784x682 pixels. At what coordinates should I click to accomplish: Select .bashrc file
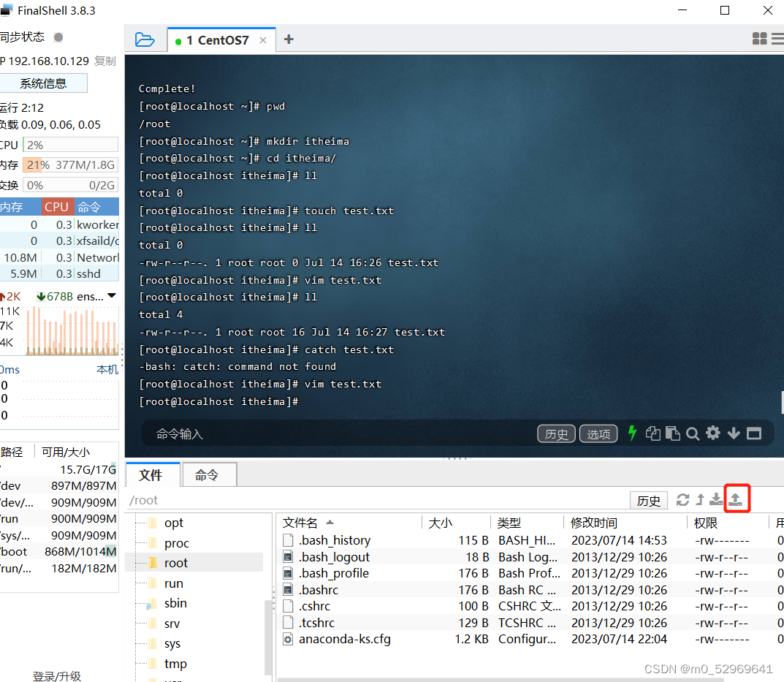(x=319, y=590)
